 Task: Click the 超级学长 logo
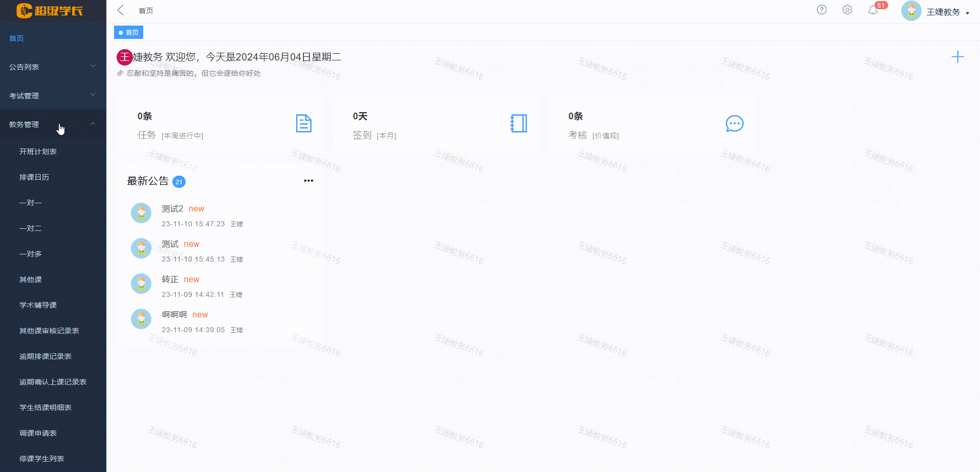coord(49,10)
